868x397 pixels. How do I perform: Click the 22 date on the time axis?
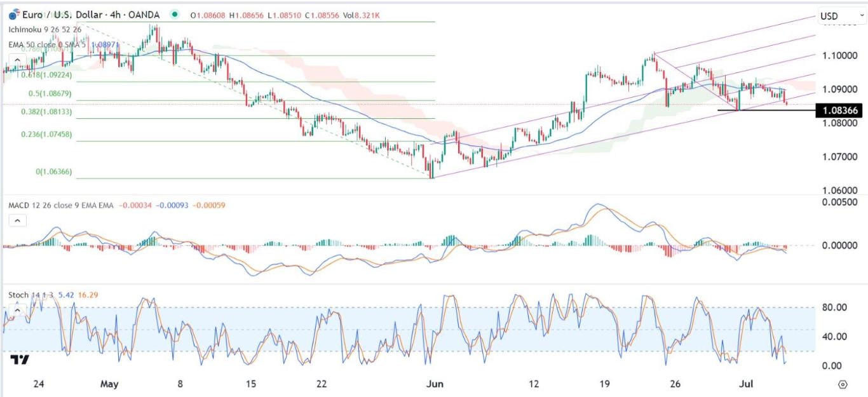click(x=322, y=384)
